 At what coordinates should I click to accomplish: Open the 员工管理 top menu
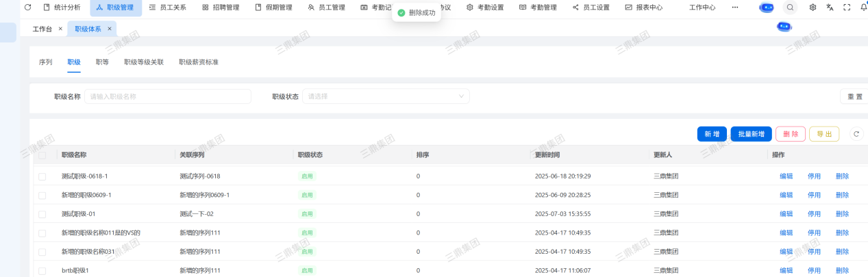pos(326,8)
